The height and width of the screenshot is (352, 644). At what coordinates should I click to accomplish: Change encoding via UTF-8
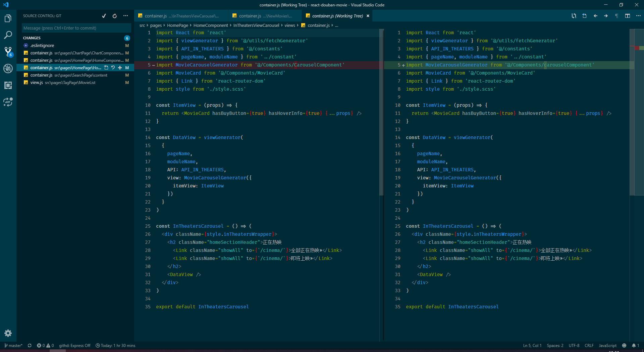click(574, 345)
